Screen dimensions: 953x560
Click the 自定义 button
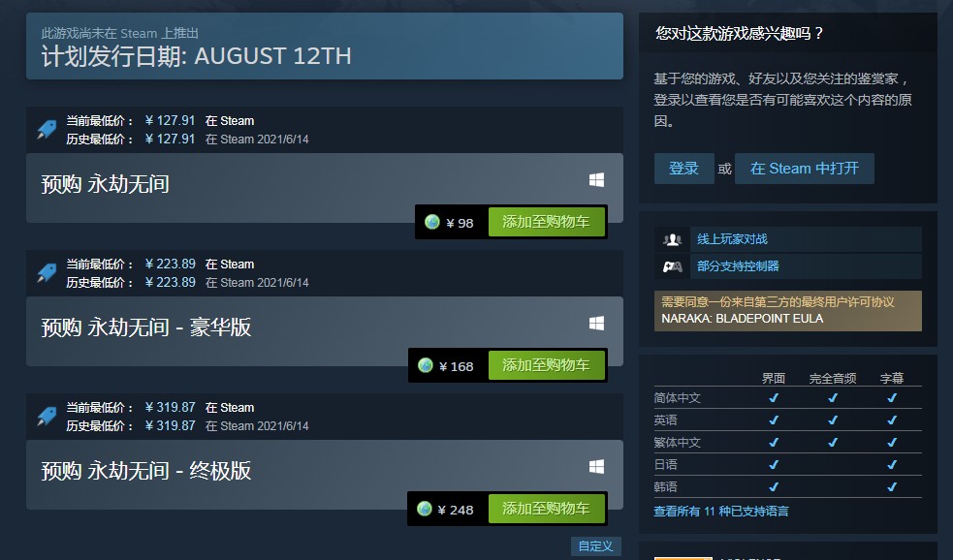[x=595, y=546]
